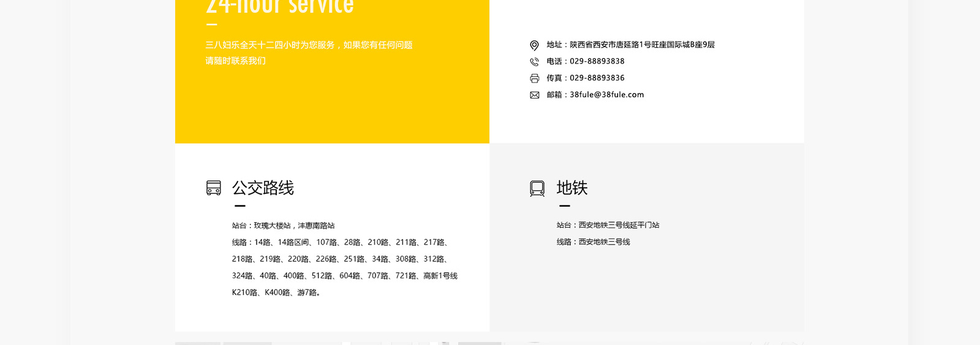Click the bus routes line starting 线路：14路
Viewport: 980px width, 345px height.
341,242
